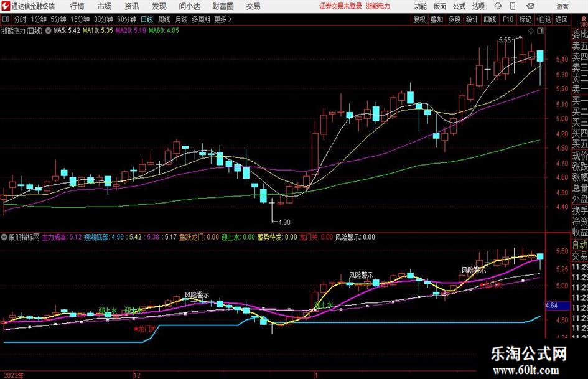Click the 短期底部: 4.56 indicator value
The image size is (588, 379).
pyautogui.click(x=104, y=237)
